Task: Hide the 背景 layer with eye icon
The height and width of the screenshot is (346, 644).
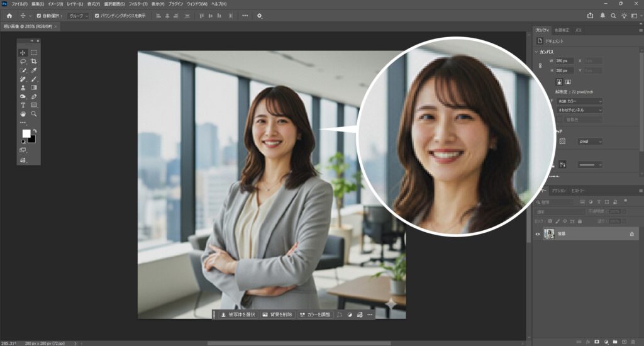Action: pos(538,234)
